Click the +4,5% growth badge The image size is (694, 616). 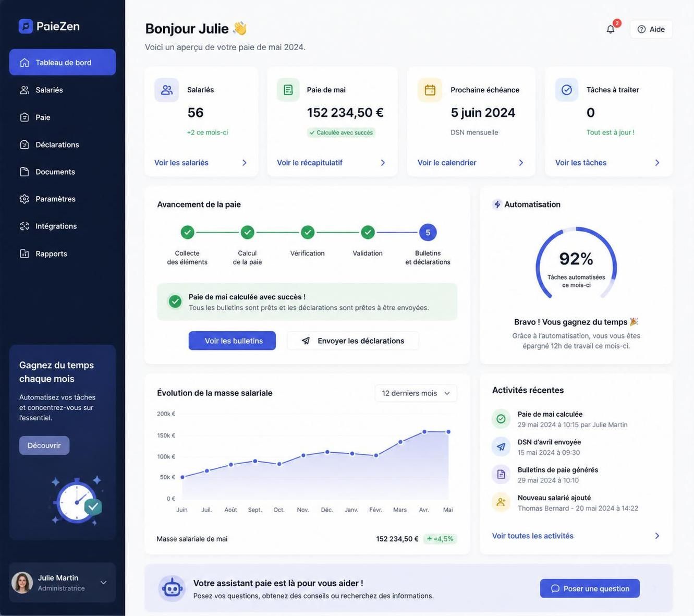pos(440,539)
